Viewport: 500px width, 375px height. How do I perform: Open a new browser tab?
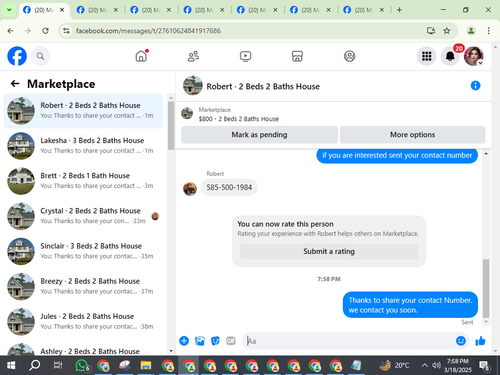(x=399, y=10)
